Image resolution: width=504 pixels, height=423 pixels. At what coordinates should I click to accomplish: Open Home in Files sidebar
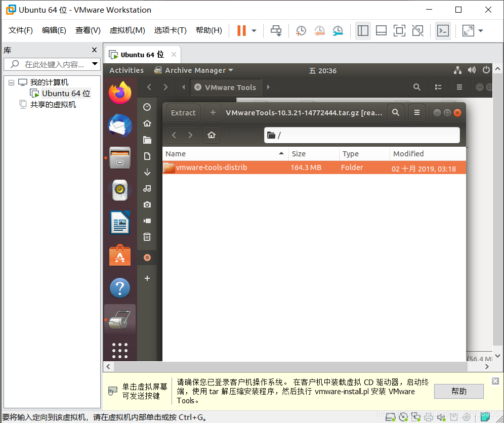tap(147, 123)
